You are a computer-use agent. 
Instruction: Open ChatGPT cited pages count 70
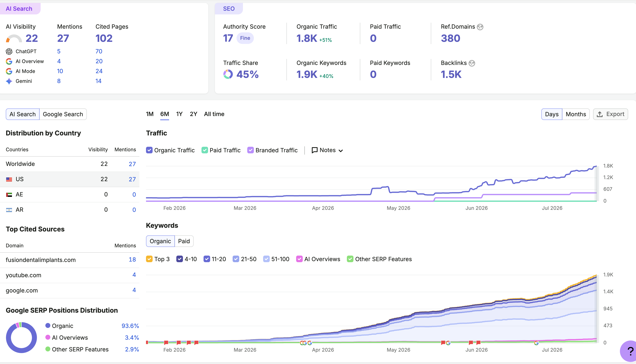click(x=99, y=52)
